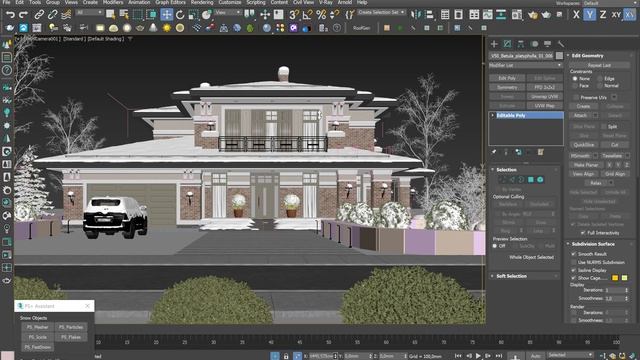Toggle Show Cage checkbox
640x360 pixels.
click(573, 278)
